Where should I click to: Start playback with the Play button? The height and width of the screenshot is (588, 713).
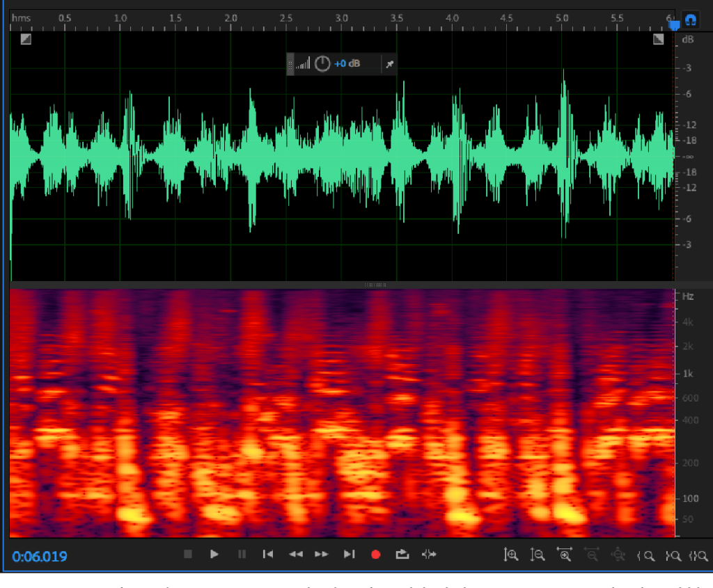click(214, 554)
